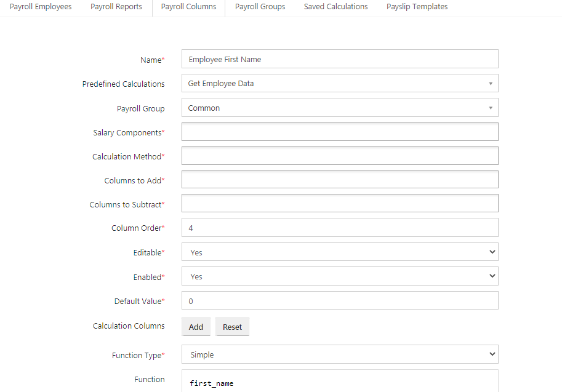The image size is (562, 392).
Task: Switch to Payroll Reports tab
Action: coord(116,6)
